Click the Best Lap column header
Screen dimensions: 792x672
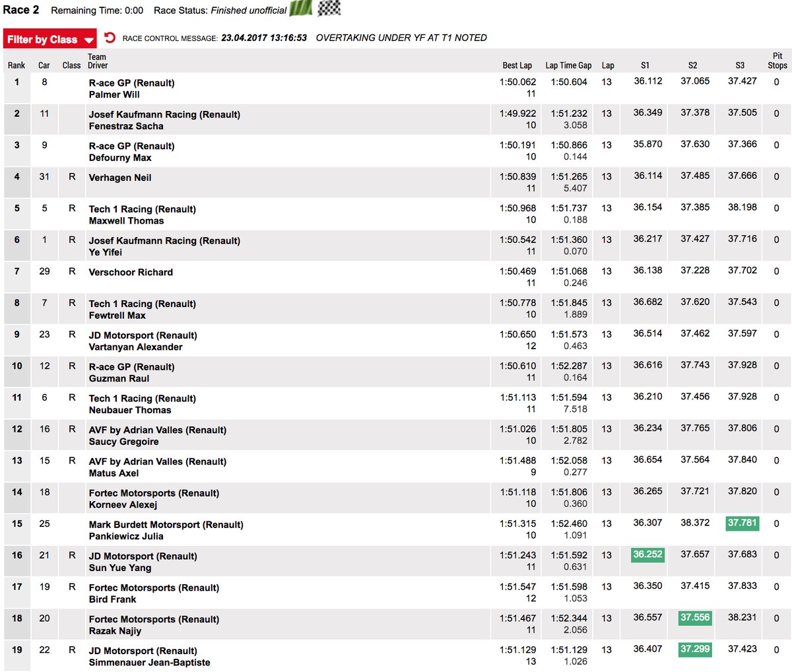(517, 65)
